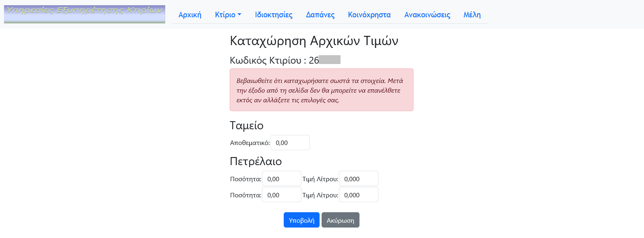Click the second Τιμή Λίτρου field

(358, 195)
